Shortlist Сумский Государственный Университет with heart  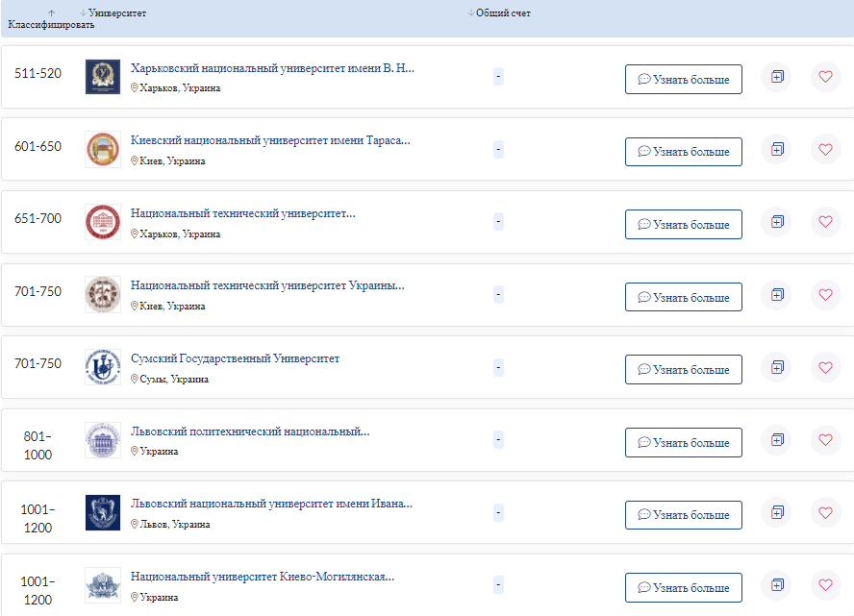825,367
